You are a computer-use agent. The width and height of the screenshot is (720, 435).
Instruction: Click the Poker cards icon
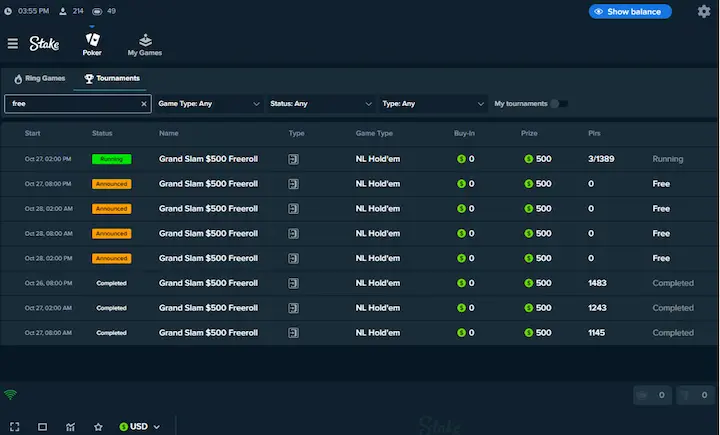pyautogui.click(x=93, y=40)
